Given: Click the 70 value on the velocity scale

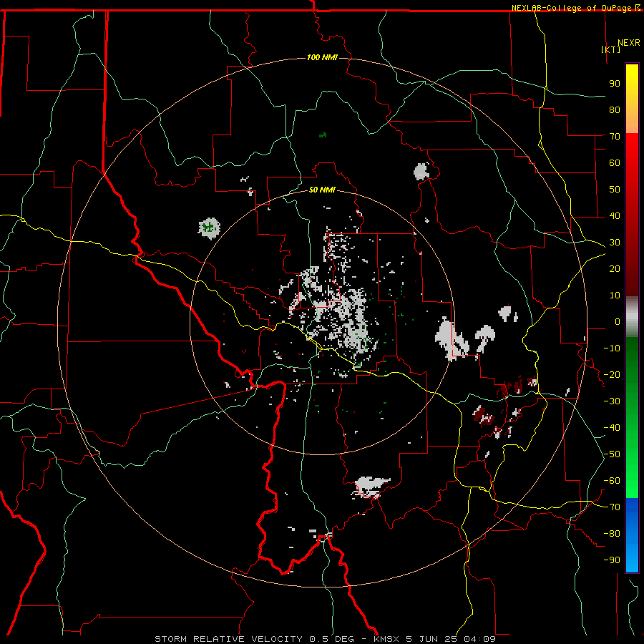Looking at the screenshot, I should click(615, 137).
